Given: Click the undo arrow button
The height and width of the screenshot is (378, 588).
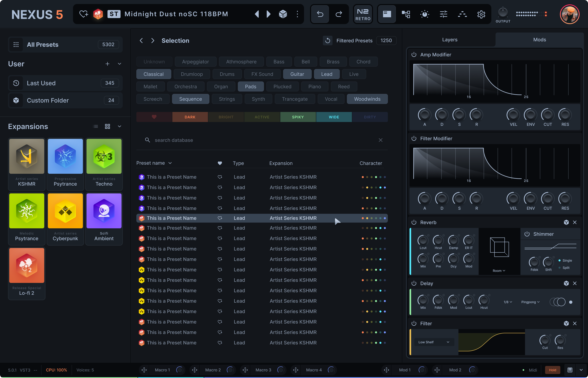Looking at the screenshot, I should pyautogui.click(x=320, y=14).
